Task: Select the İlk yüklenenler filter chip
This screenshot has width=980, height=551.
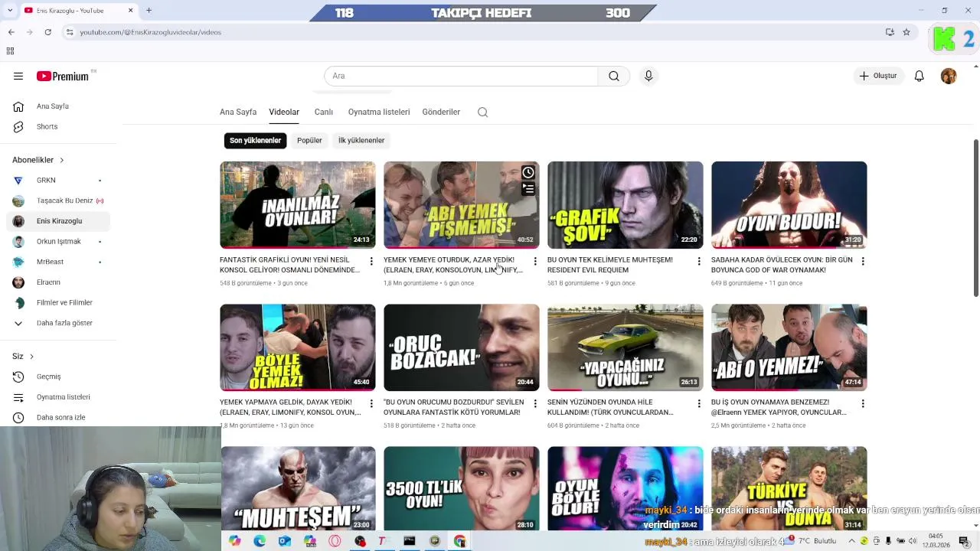Action: pos(361,140)
